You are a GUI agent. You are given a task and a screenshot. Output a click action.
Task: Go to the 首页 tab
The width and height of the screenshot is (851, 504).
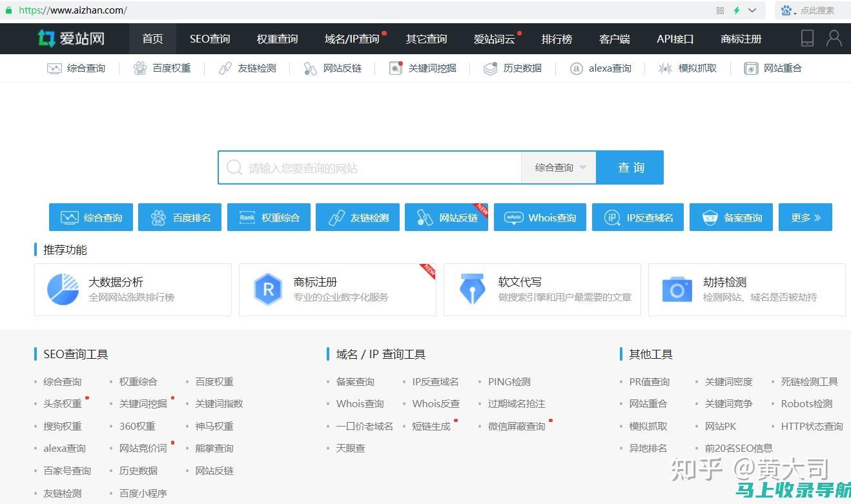(x=152, y=39)
